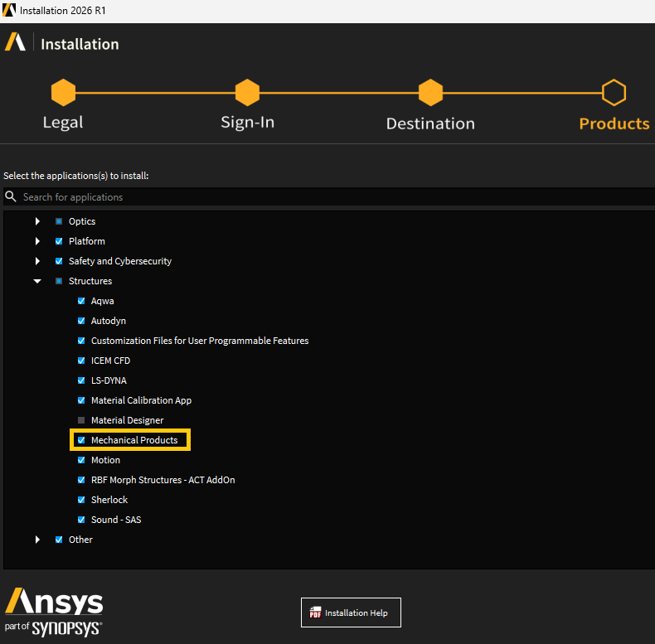Click the Ansys title bar icon
Screen dimensions: 655x644
[9, 10]
